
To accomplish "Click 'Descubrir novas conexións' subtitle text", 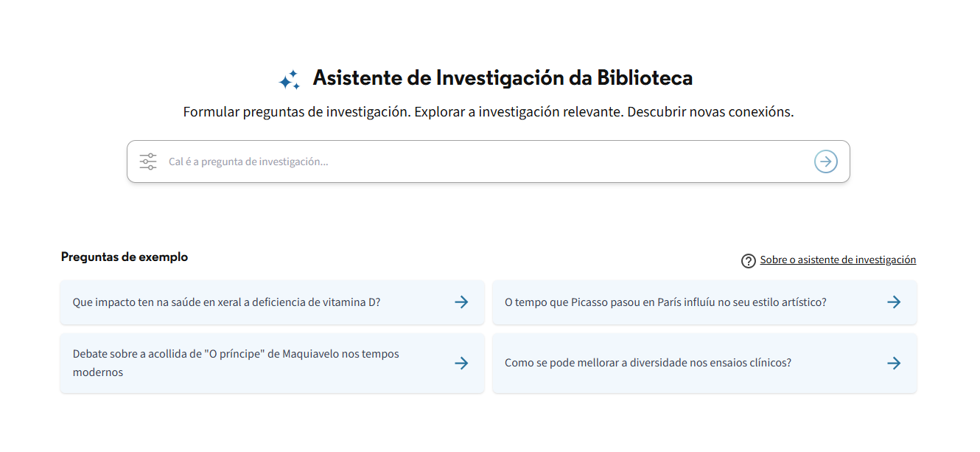I will point(710,113).
